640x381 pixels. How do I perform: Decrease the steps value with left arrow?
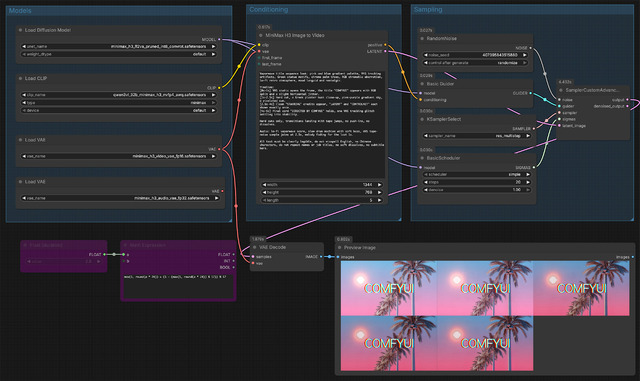[x=426, y=182]
